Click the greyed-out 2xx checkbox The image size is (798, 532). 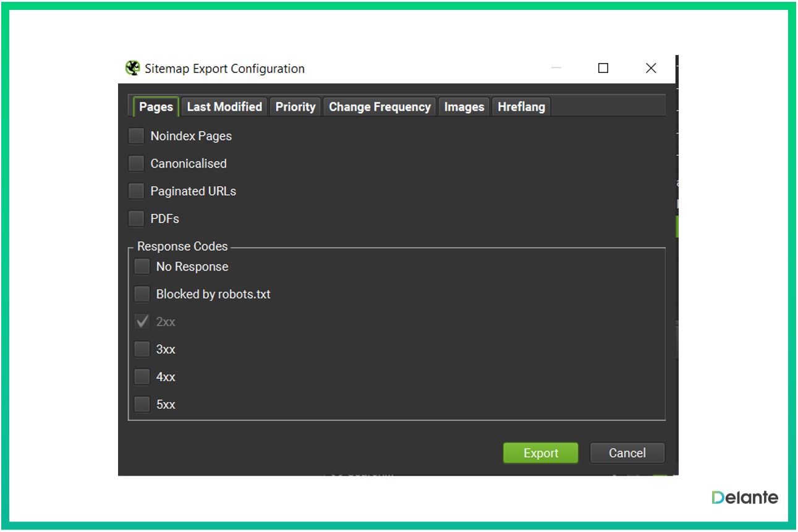(142, 321)
